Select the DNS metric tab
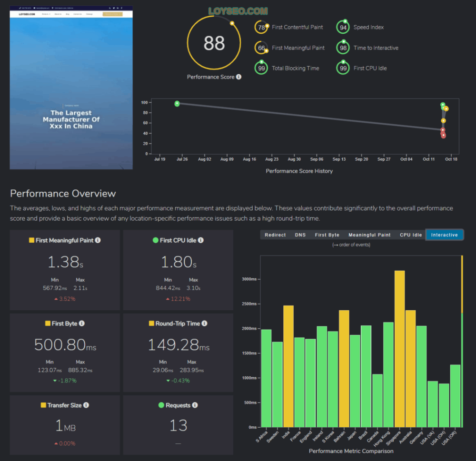Viewport: 476px width, 461px height. pyautogui.click(x=300, y=235)
